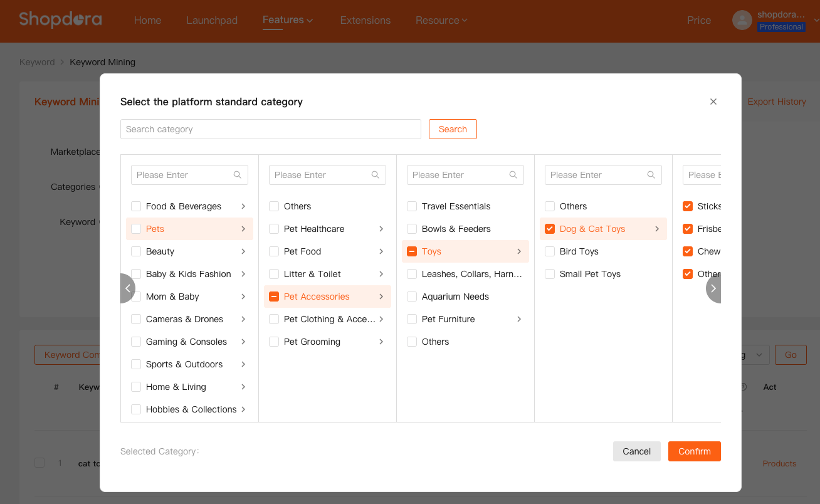
Task: Open the Resource menu in navbar
Action: coord(441,20)
